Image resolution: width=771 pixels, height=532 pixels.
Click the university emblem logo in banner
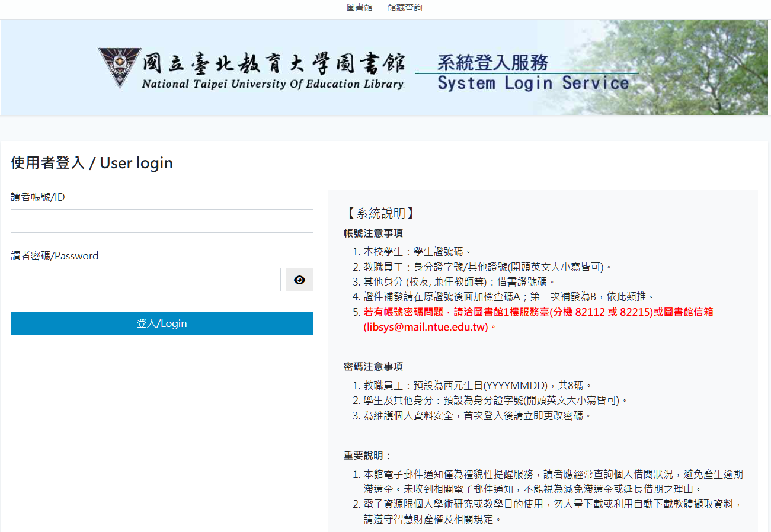120,68
